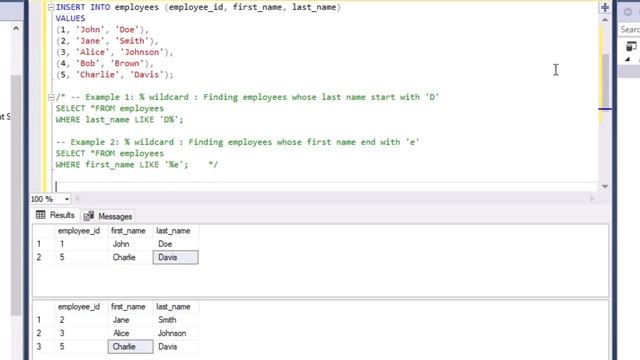The height and width of the screenshot is (360, 640).
Task: Select 'Davis' cell in second result grid
Action: [x=176, y=347]
